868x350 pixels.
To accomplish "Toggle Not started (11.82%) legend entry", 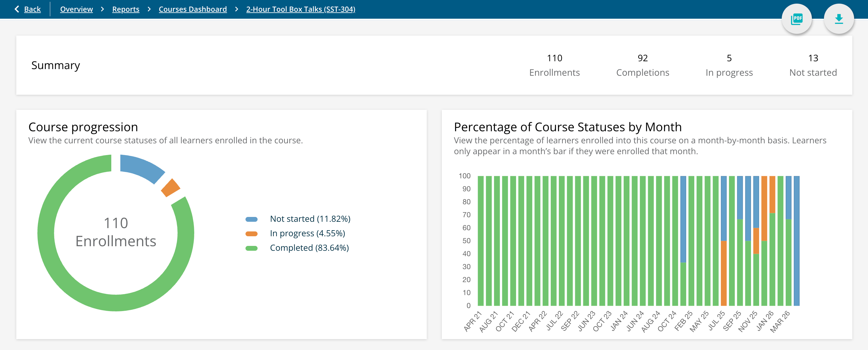I will click(310, 219).
